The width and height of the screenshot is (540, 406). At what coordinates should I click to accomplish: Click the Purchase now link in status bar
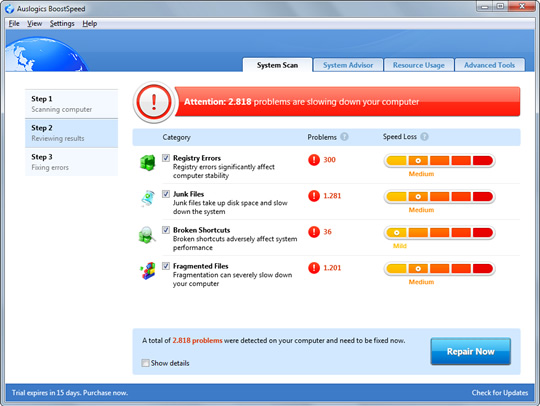click(x=105, y=393)
